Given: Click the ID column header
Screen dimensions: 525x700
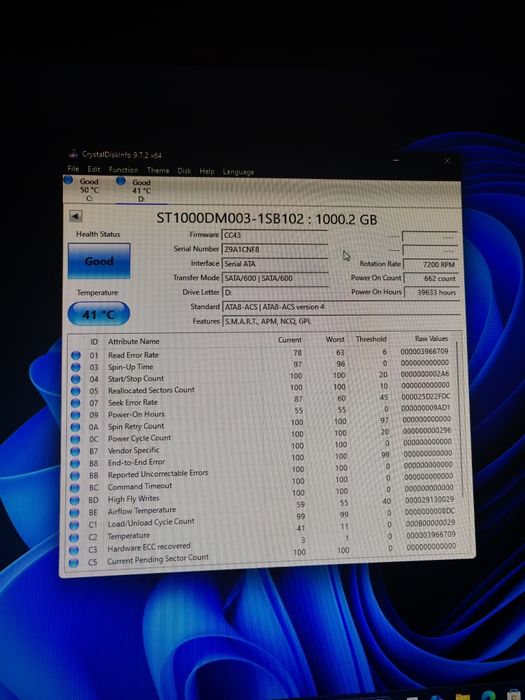Looking at the screenshot, I should tap(94, 342).
